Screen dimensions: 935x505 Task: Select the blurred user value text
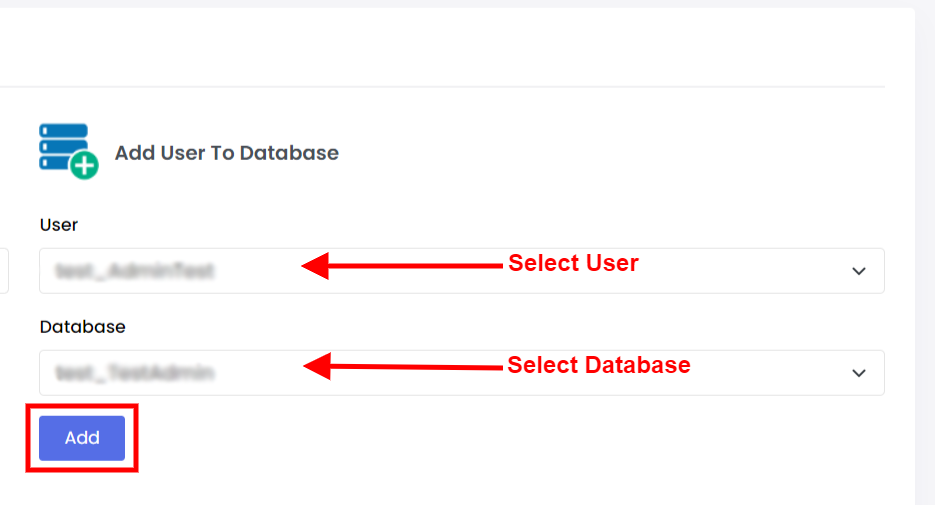[135, 271]
